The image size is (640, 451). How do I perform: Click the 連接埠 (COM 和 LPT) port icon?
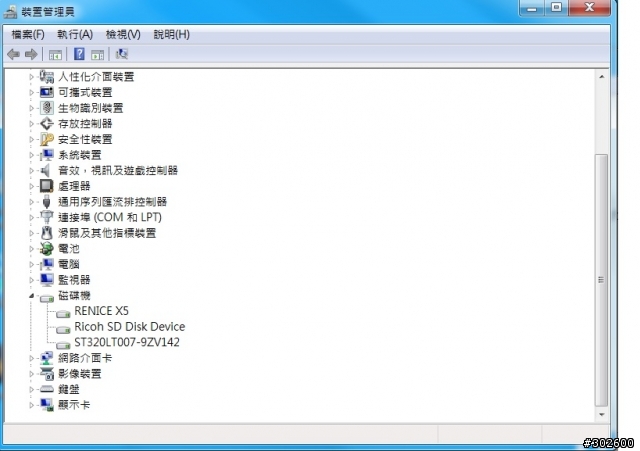click(47, 217)
